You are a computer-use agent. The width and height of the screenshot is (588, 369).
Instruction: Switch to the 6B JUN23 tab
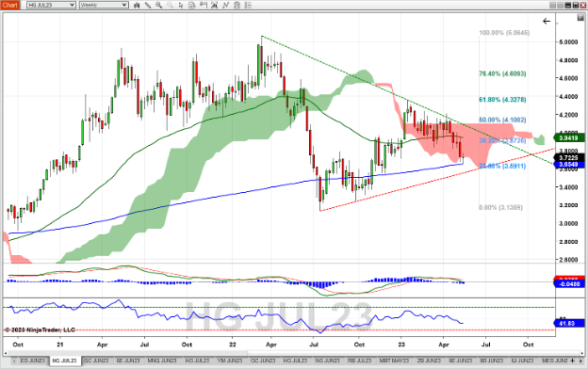click(491, 361)
